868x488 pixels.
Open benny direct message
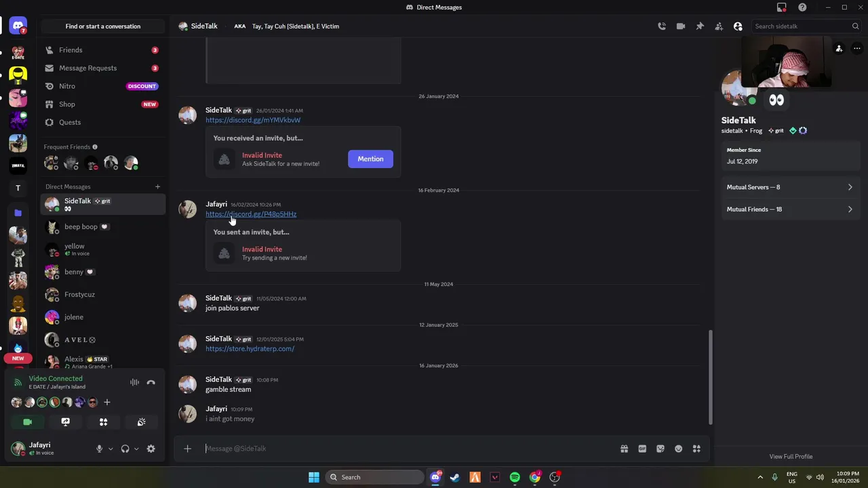tap(102, 272)
